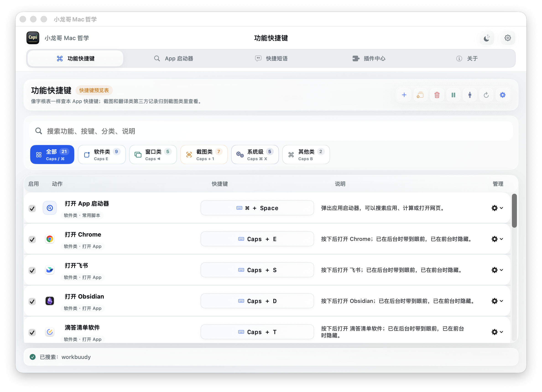Image resolution: width=542 pixels, height=392 pixels.
Task: Filter by 软件类 category
Action: coord(102,155)
